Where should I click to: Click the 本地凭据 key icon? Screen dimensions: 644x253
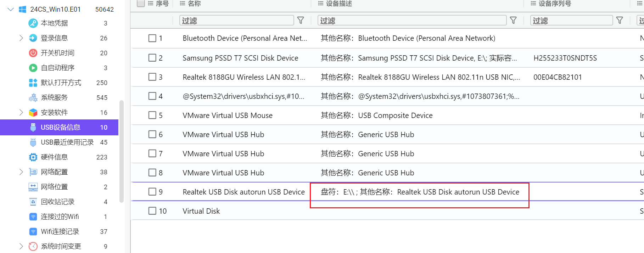tap(33, 23)
